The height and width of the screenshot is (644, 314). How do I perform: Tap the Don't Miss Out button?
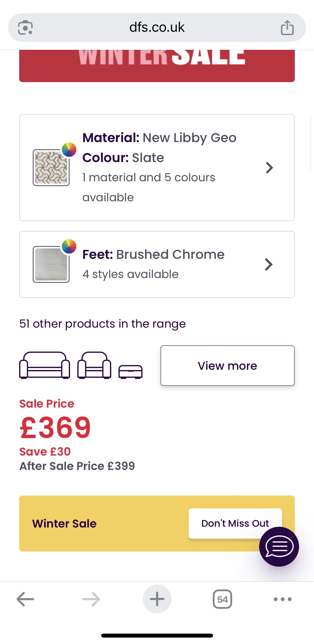pyautogui.click(x=235, y=523)
